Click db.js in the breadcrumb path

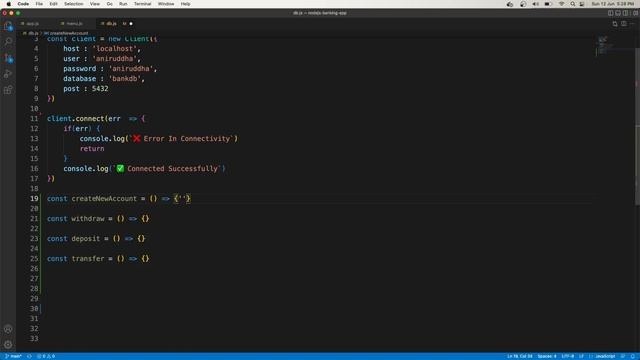click(x=33, y=33)
